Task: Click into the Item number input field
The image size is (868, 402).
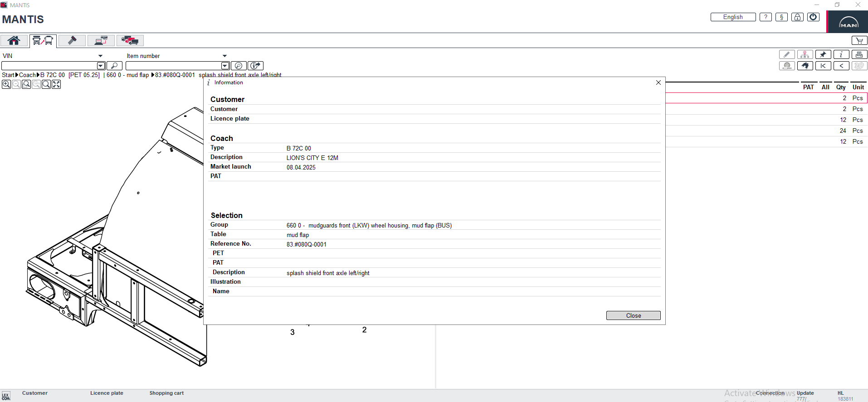Action: point(174,66)
